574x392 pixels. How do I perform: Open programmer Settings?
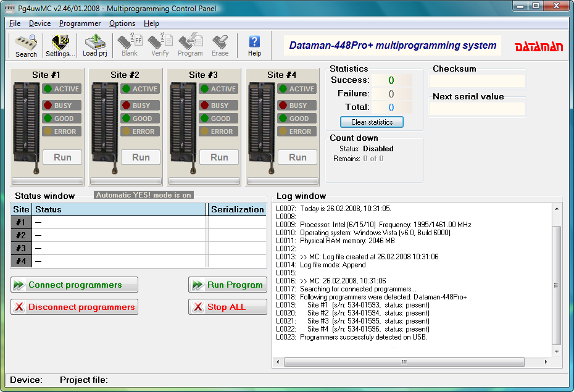[x=60, y=45]
